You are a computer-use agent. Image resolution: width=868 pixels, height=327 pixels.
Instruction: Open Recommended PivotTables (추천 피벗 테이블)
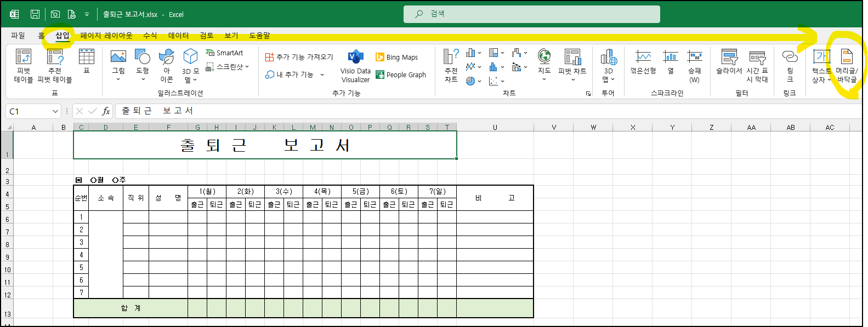pos(55,66)
